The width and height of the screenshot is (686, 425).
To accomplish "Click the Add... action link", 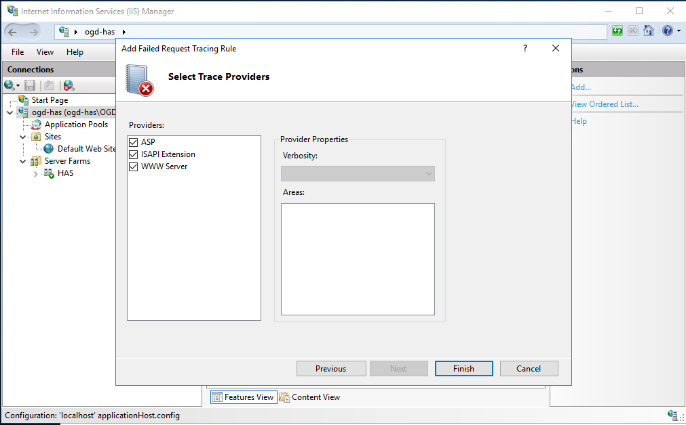I will (x=581, y=87).
